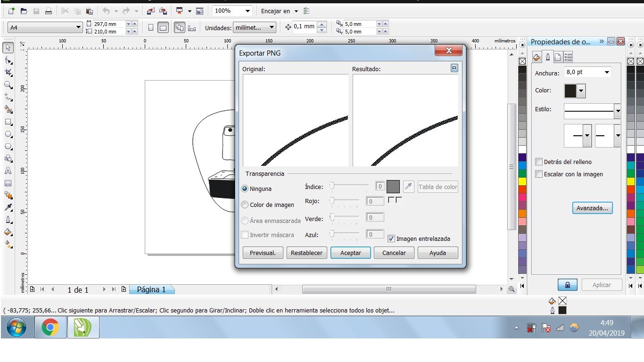Open the Unidades milímetros dropdown
This screenshot has height=362, width=644.
(272, 28)
